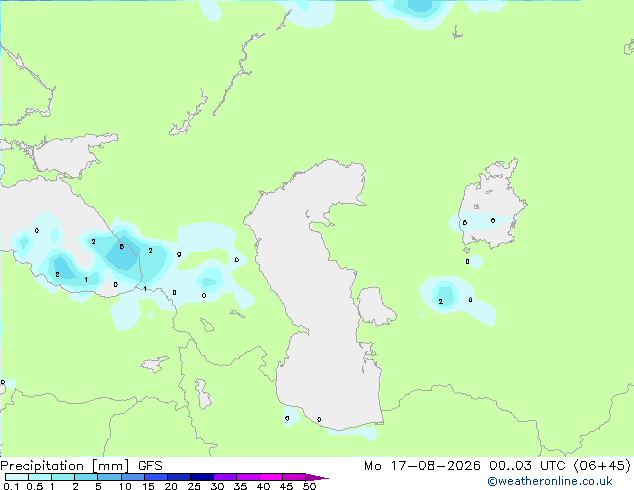Click the 30–35 mm purple legend swatch

tap(225, 477)
